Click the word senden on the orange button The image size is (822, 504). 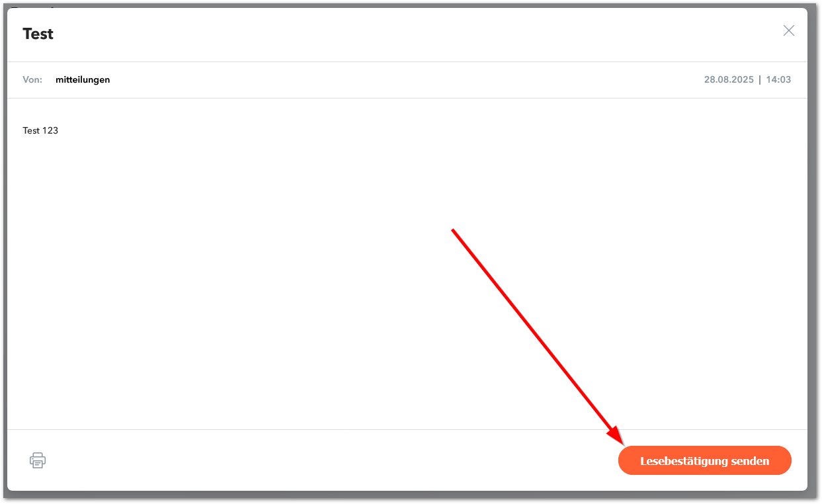750,461
